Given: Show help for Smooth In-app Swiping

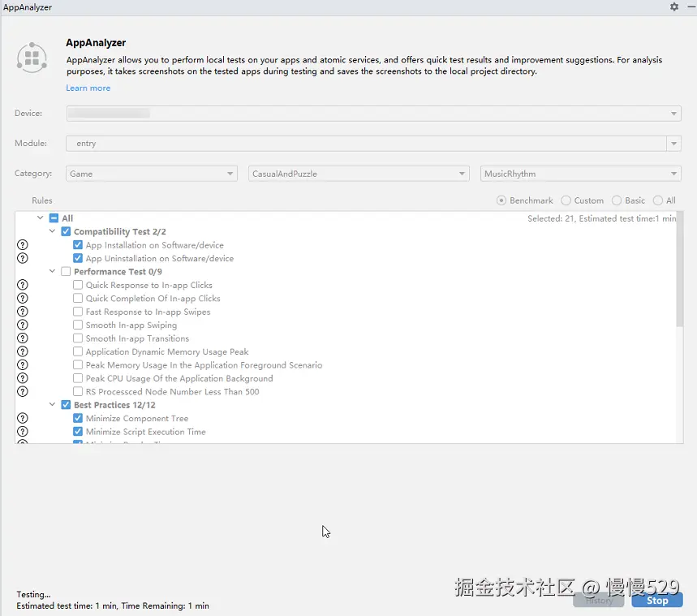Looking at the screenshot, I should 22,325.
